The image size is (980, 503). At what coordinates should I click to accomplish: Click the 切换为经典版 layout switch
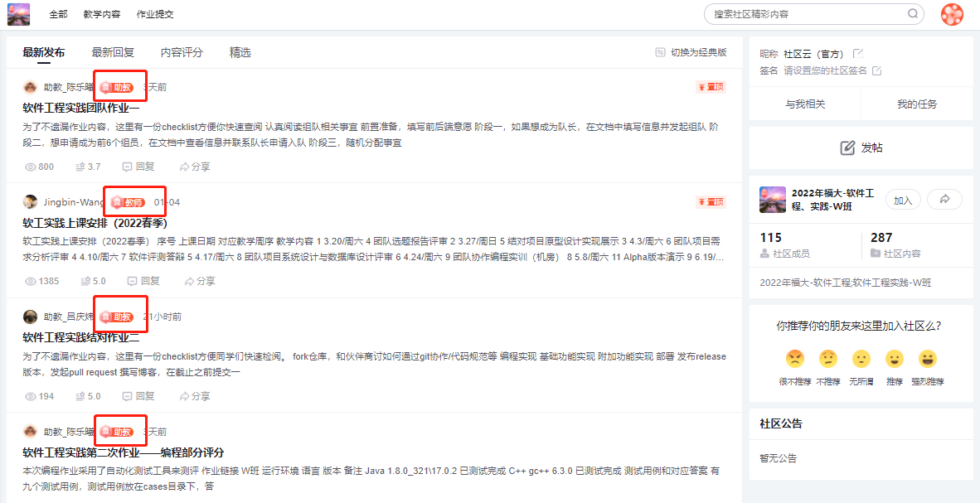tap(691, 52)
